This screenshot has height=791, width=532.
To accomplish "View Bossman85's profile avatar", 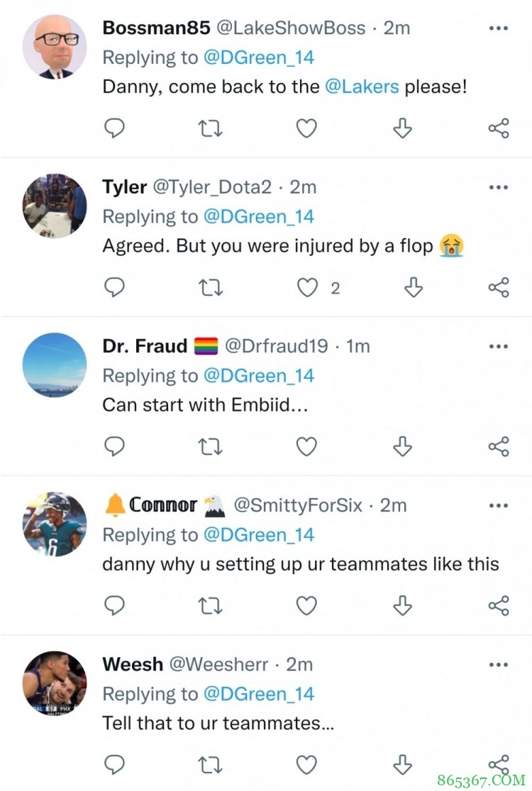I will click(55, 46).
